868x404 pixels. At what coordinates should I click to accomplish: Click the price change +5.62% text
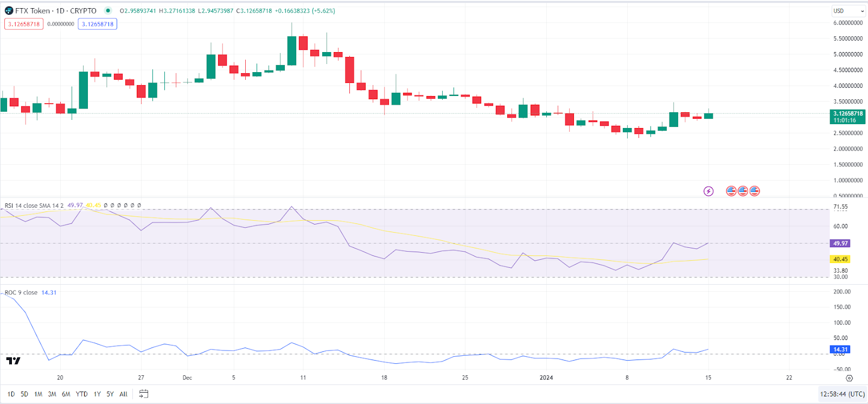click(323, 11)
